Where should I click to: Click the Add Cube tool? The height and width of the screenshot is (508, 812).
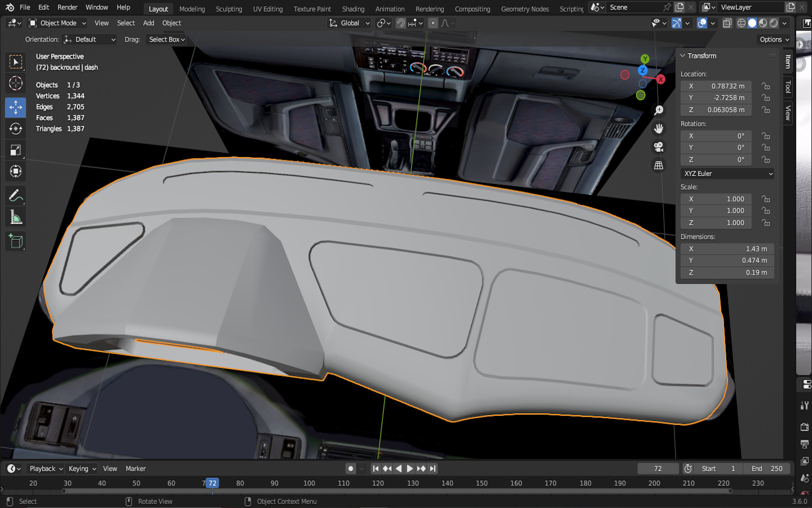pyautogui.click(x=16, y=242)
